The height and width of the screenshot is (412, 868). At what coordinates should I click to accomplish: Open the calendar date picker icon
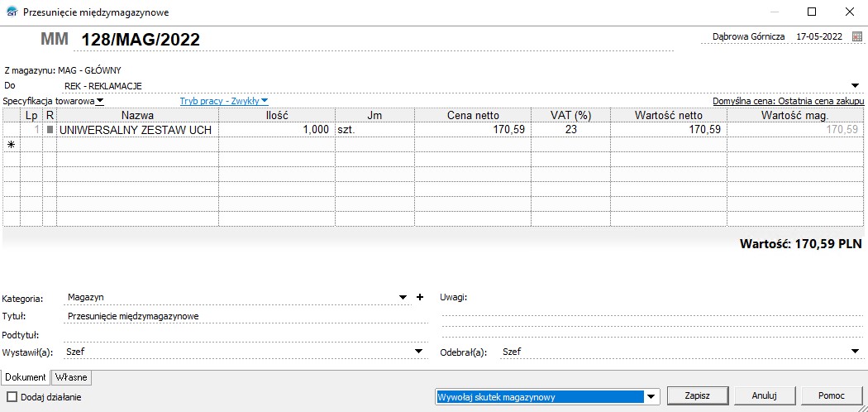point(856,37)
